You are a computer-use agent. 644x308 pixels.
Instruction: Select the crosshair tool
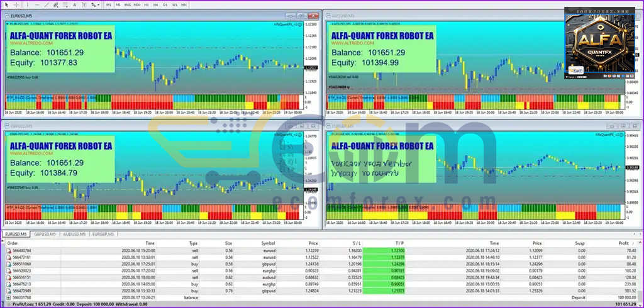click(x=16, y=5)
